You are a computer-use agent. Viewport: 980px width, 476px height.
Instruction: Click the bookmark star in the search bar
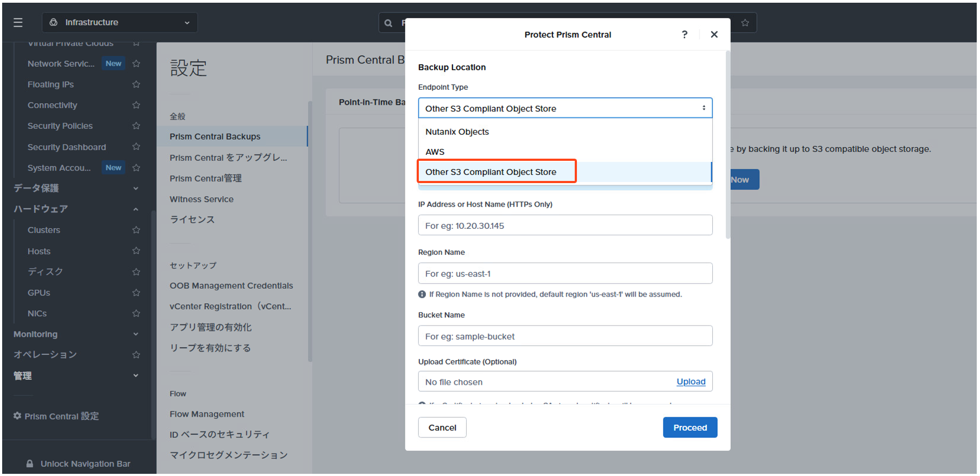pos(745,23)
